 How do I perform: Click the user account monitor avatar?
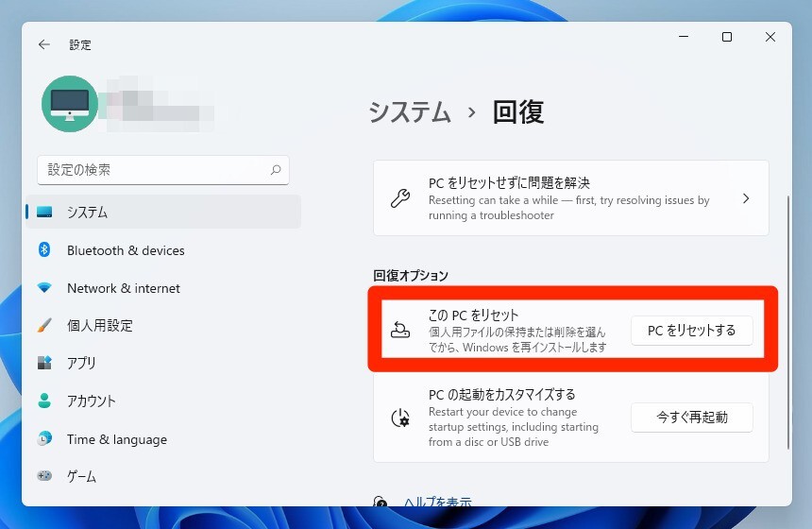coord(70,104)
